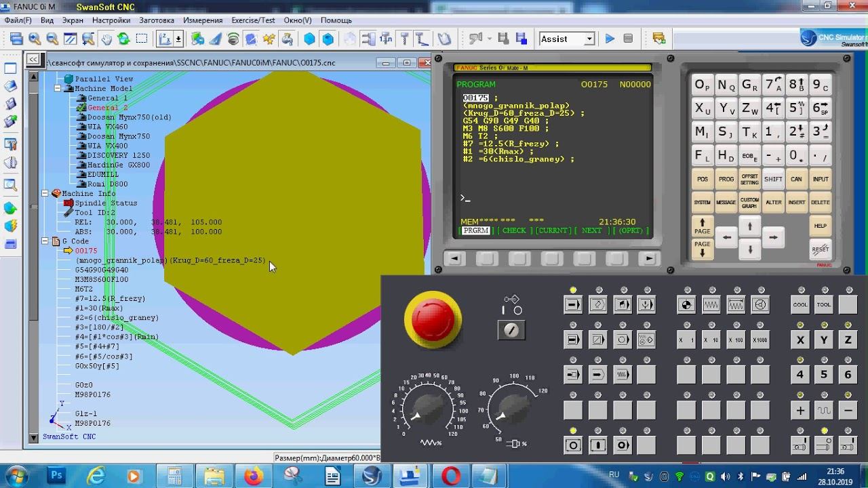The image size is (868, 488).
Task: Collapse the Machine Model tree node
Action: pyautogui.click(x=58, y=89)
